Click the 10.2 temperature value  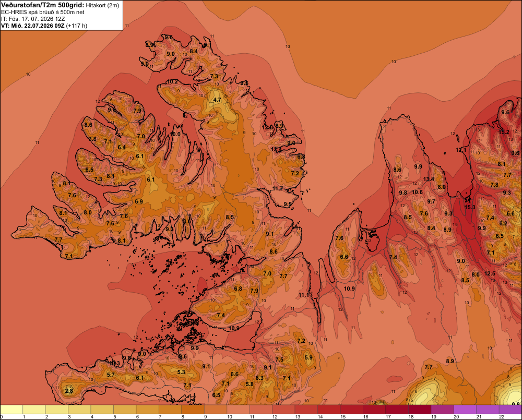coord(172,81)
